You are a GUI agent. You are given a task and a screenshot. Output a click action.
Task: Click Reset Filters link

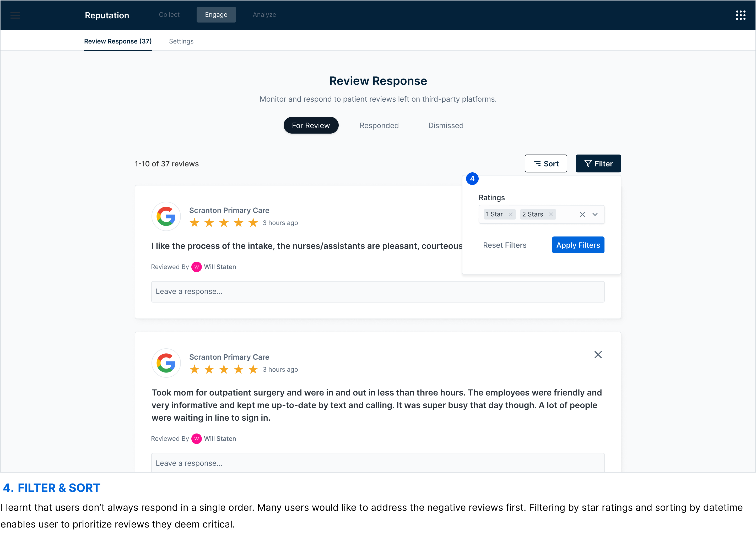(x=505, y=245)
